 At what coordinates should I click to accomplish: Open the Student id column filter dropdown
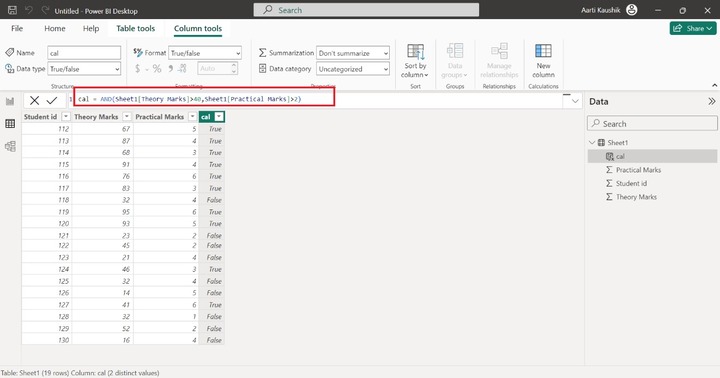(66, 117)
